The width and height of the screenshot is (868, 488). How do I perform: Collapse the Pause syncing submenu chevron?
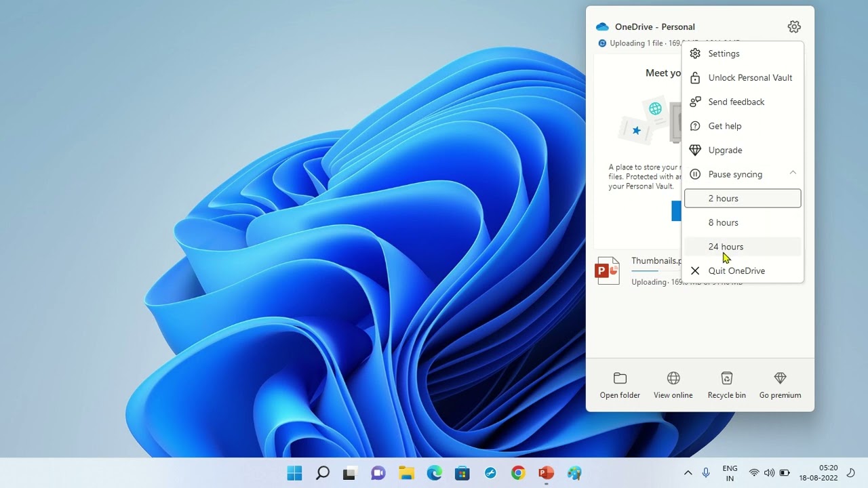(793, 174)
